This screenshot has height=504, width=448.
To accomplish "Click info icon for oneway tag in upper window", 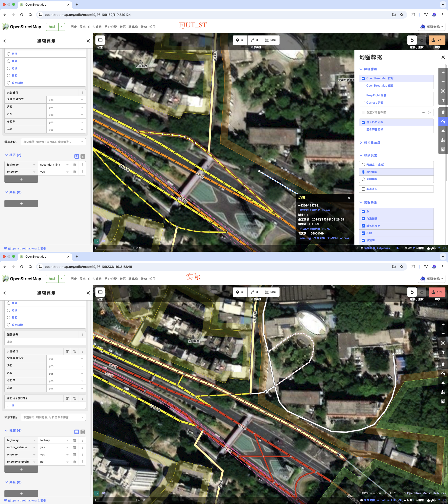I will click(82, 172).
